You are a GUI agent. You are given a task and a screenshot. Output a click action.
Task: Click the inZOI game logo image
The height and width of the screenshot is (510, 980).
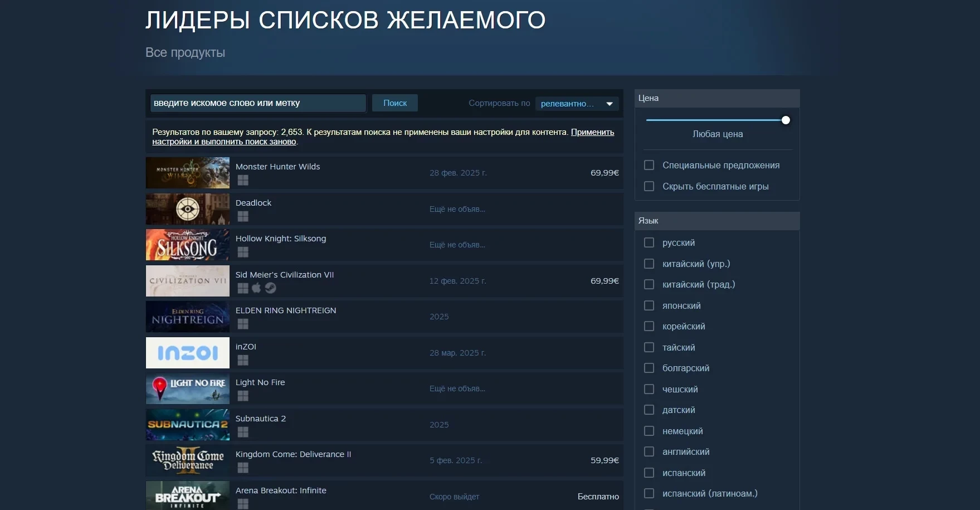(x=188, y=353)
